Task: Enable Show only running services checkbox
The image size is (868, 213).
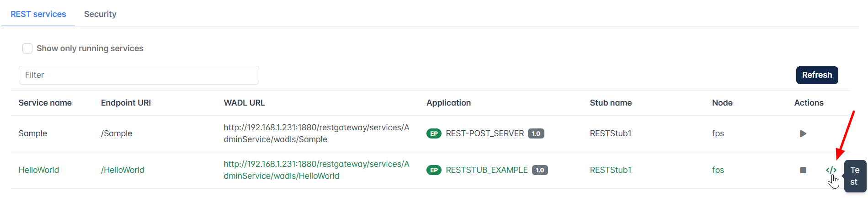Action: (x=27, y=48)
